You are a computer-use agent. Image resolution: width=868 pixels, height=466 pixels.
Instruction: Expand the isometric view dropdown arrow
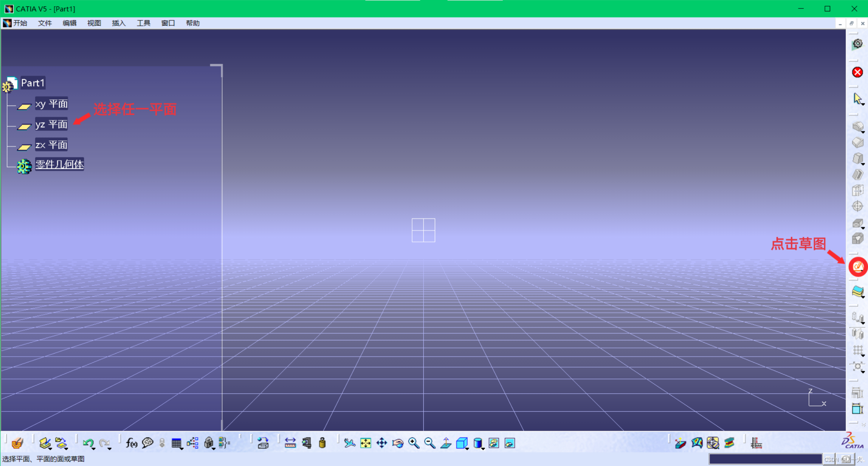point(467,449)
